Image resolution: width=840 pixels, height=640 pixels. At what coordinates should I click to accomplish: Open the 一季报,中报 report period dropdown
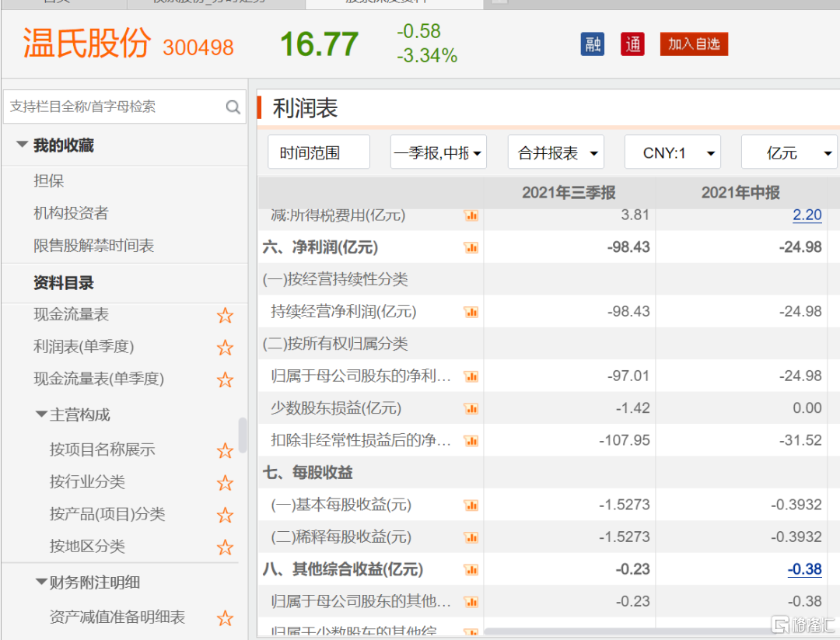(438, 152)
